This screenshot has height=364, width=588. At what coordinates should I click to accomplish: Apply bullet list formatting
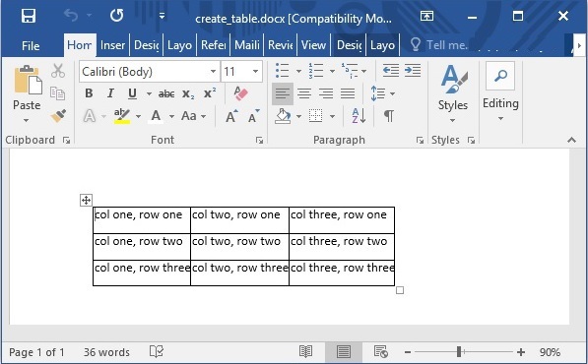coord(282,71)
